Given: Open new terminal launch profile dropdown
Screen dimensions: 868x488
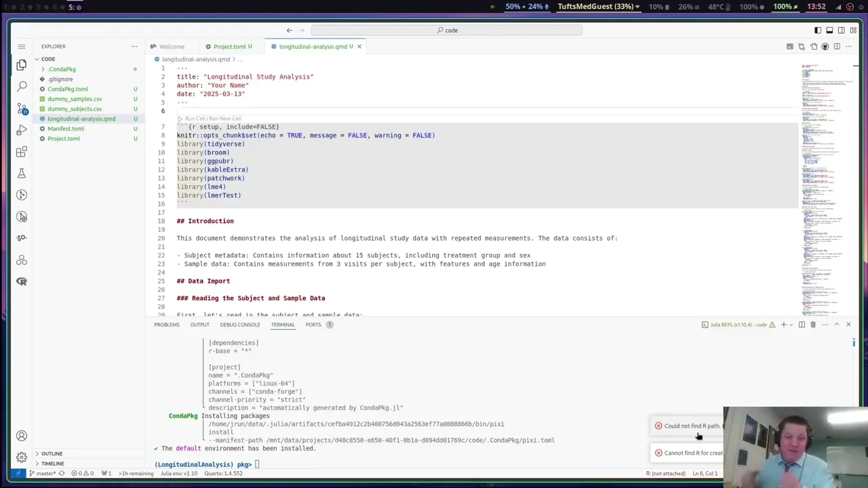Looking at the screenshot, I should click(791, 325).
